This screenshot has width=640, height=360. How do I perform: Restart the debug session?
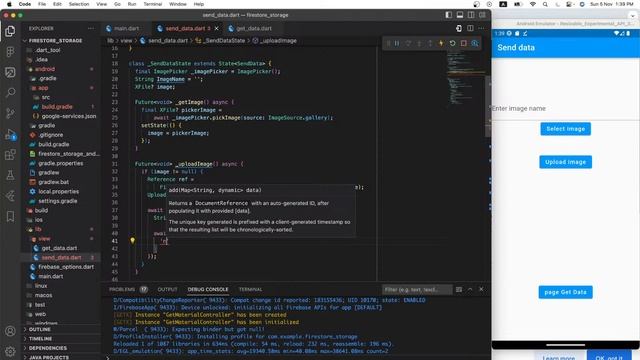point(453,43)
